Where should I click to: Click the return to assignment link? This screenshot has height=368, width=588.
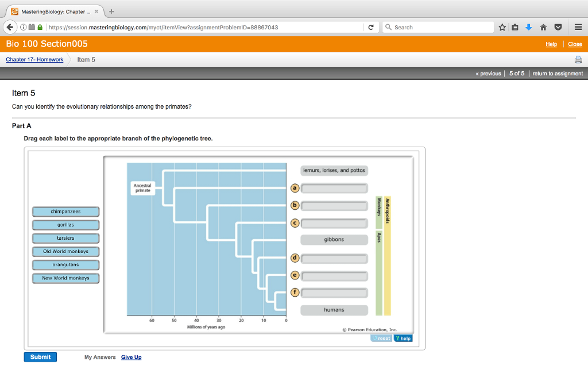click(558, 74)
